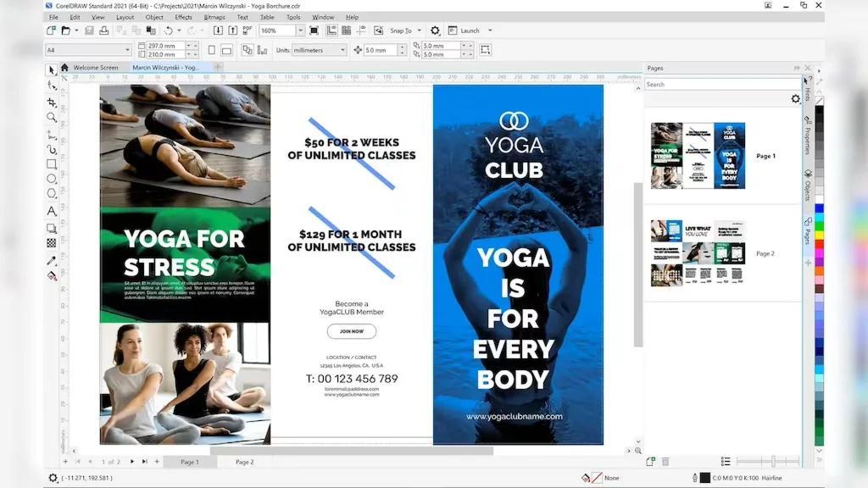Image resolution: width=868 pixels, height=488 pixels.
Task: Go to next page arrow
Action: [x=131, y=462]
